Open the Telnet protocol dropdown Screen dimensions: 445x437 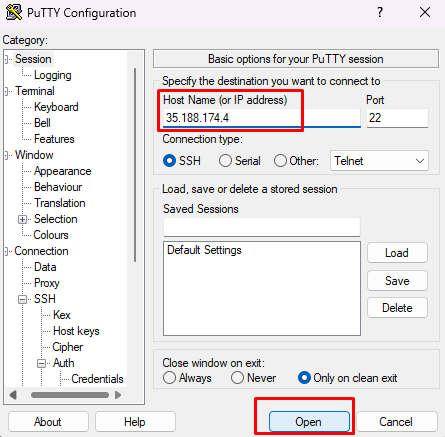pyautogui.click(x=379, y=161)
